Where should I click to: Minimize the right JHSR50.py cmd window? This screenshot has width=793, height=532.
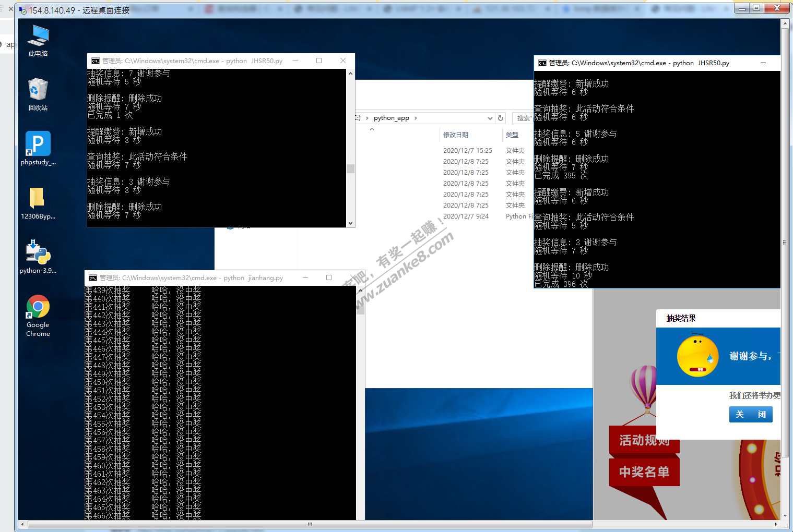tap(763, 63)
